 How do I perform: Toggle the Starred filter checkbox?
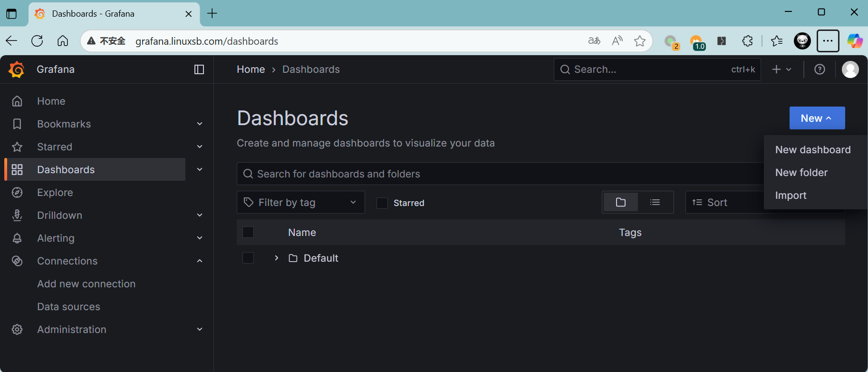tap(382, 203)
